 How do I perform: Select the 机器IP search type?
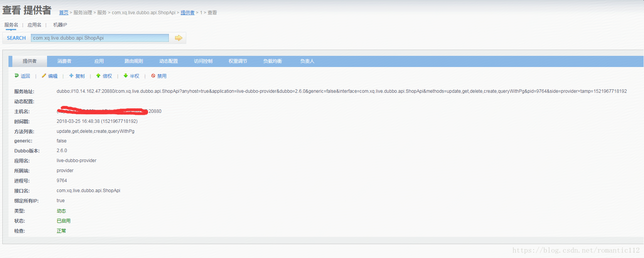(60, 25)
